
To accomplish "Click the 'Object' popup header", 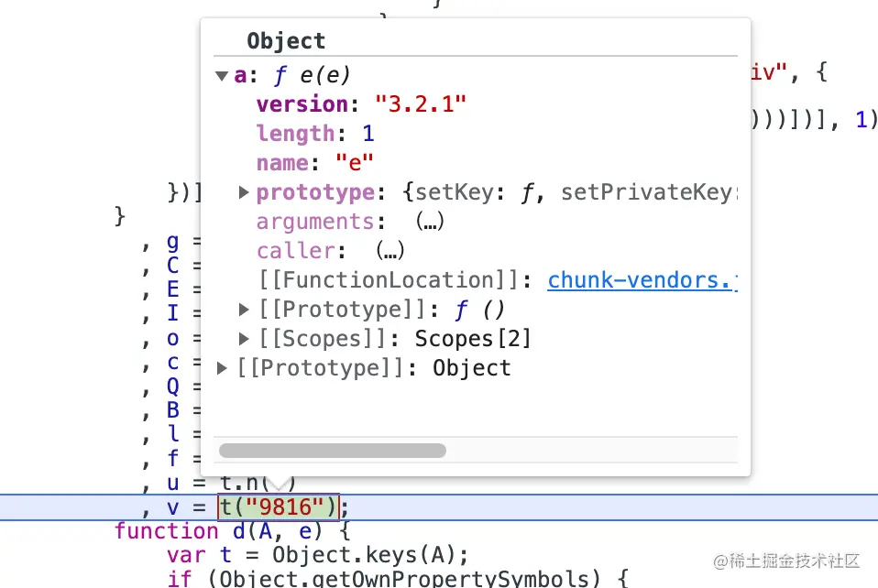I will tap(286, 41).
